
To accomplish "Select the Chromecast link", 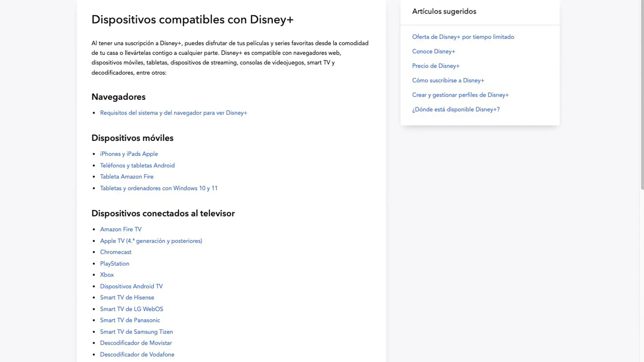I will pos(116,252).
